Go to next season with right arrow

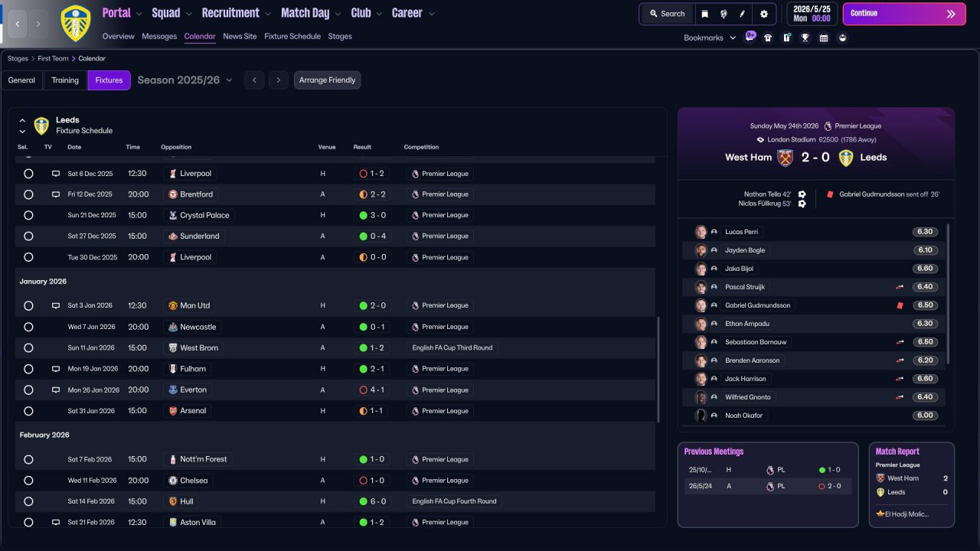279,80
